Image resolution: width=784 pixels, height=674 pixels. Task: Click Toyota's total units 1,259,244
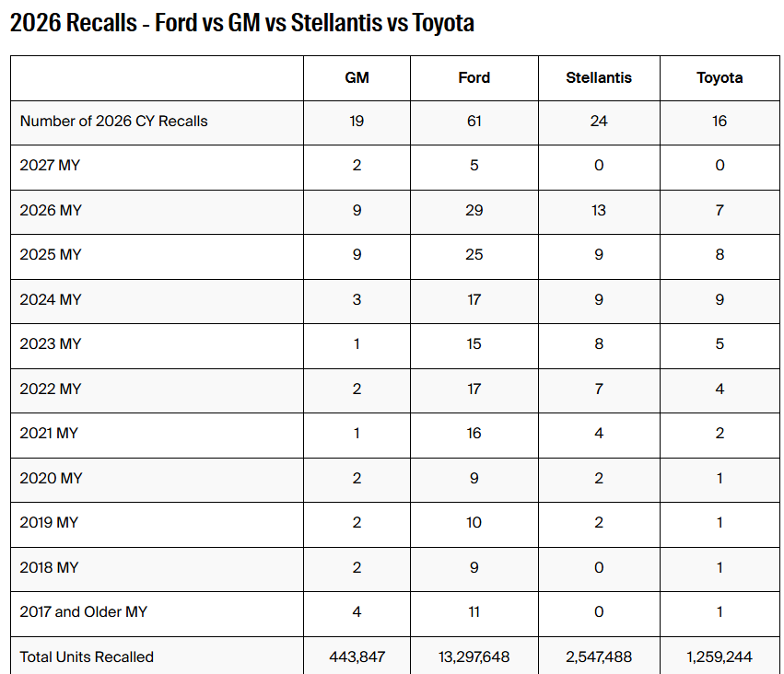point(720,657)
